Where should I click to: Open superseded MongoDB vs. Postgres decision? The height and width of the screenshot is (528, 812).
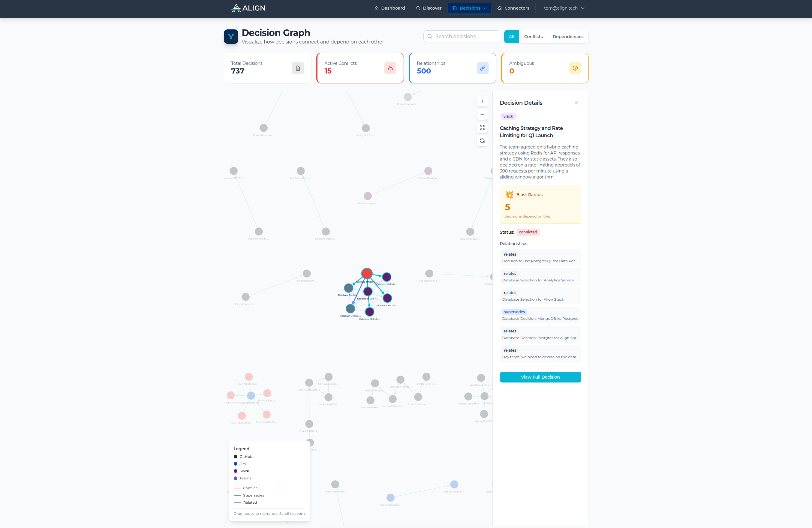[540, 315]
